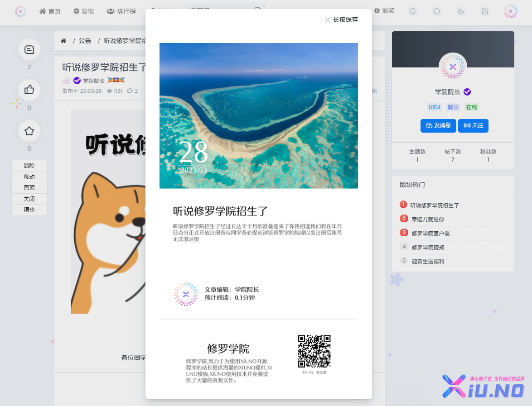The width and height of the screenshot is (532, 406).
Task: Click 粉丝数 stat
Action: point(488,155)
